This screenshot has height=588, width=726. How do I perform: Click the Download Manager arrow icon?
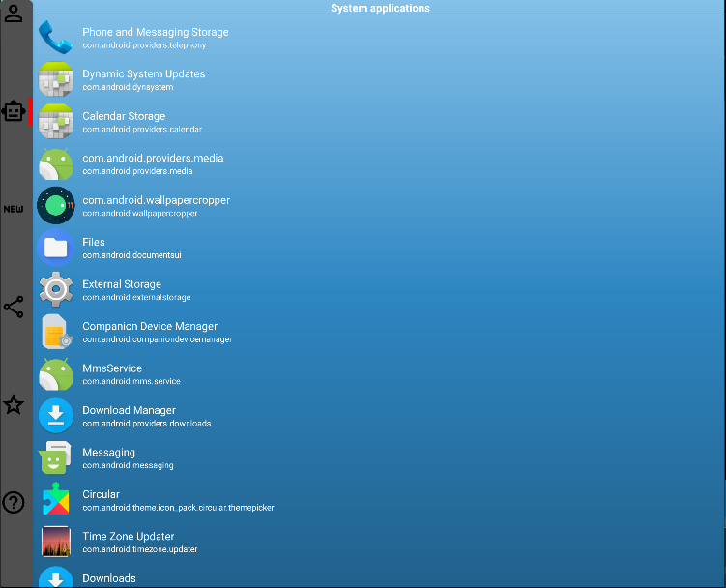[x=55, y=416]
